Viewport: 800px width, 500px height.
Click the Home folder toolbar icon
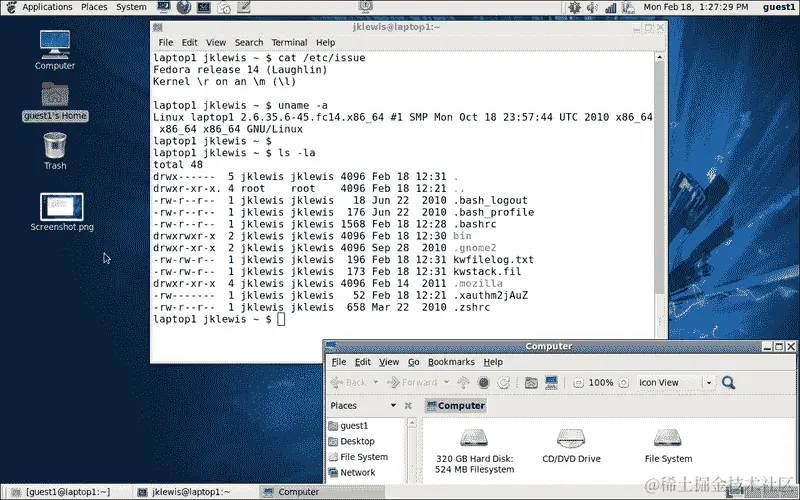531,382
